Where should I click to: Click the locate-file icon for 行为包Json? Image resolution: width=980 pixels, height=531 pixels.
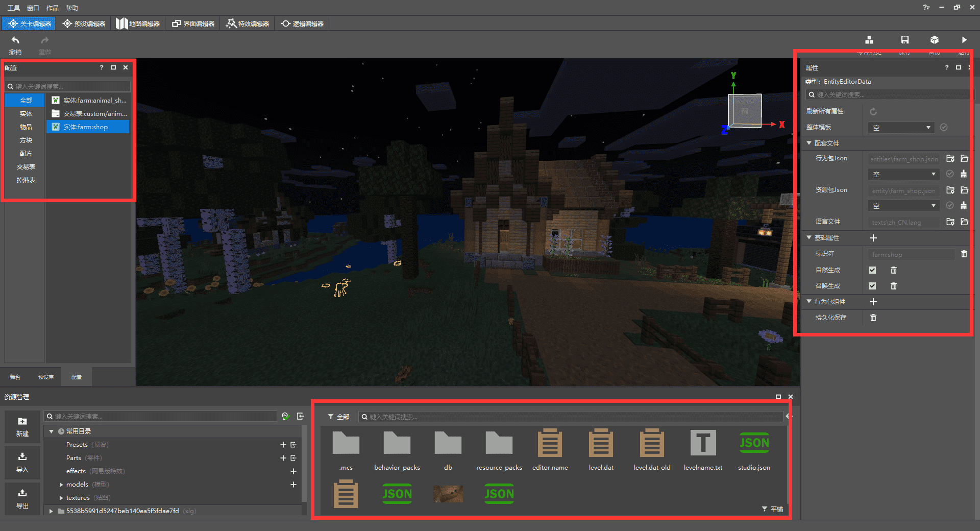point(950,159)
